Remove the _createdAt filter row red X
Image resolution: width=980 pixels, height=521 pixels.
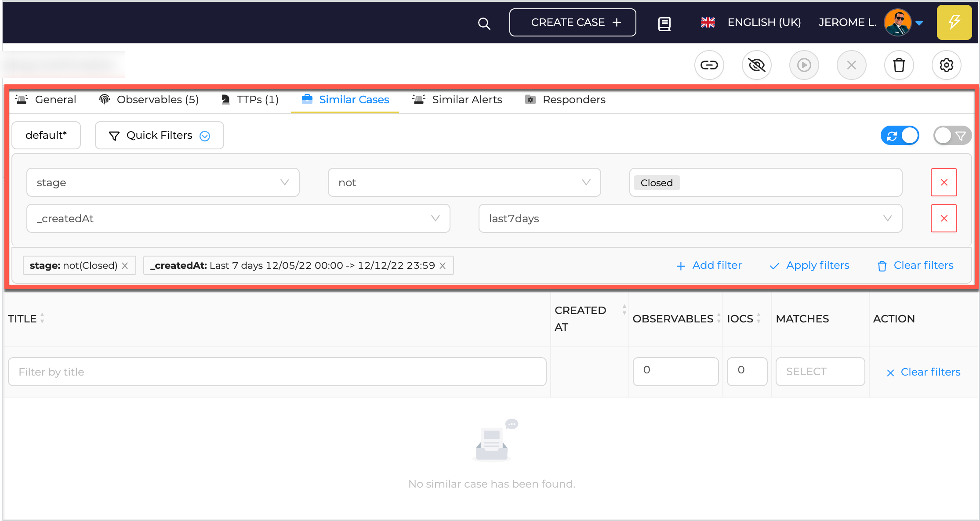[x=944, y=218]
